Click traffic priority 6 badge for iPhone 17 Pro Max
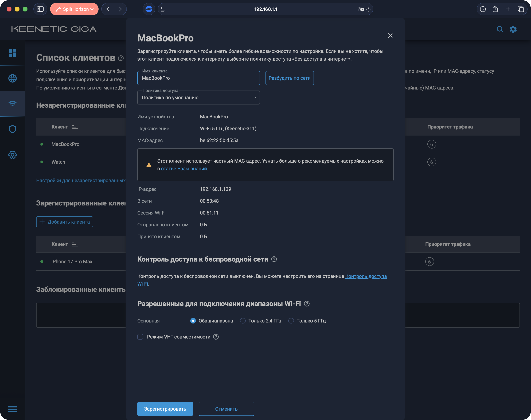Screen dimensions: 531x420 [x=430, y=262]
